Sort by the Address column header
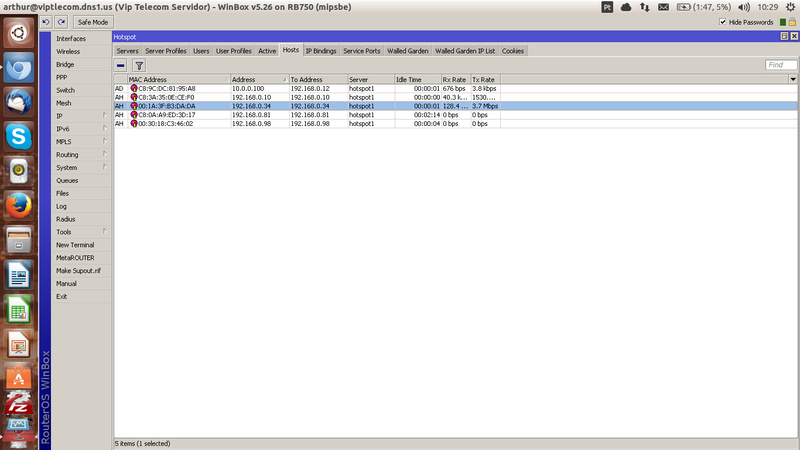Image resolution: width=800 pixels, height=450 pixels. tap(259, 80)
